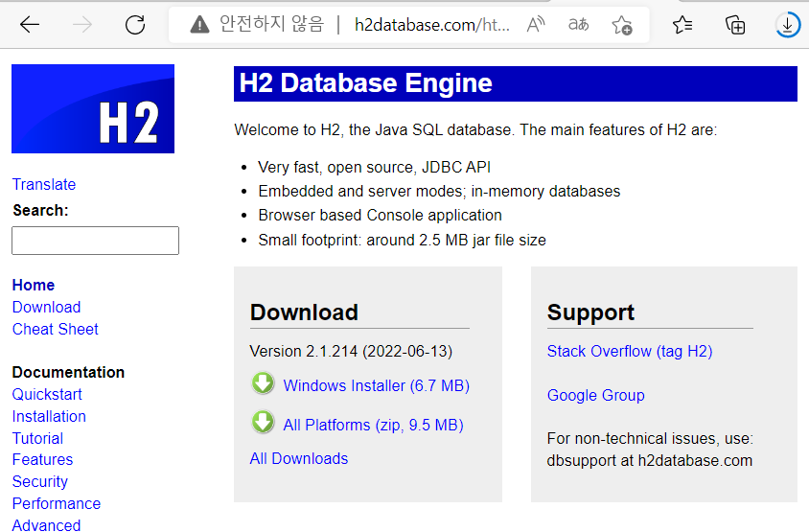Click 'For non-technical issues, use:' text
Viewport: 809px width, 532px height.
click(x=650, y=439)
